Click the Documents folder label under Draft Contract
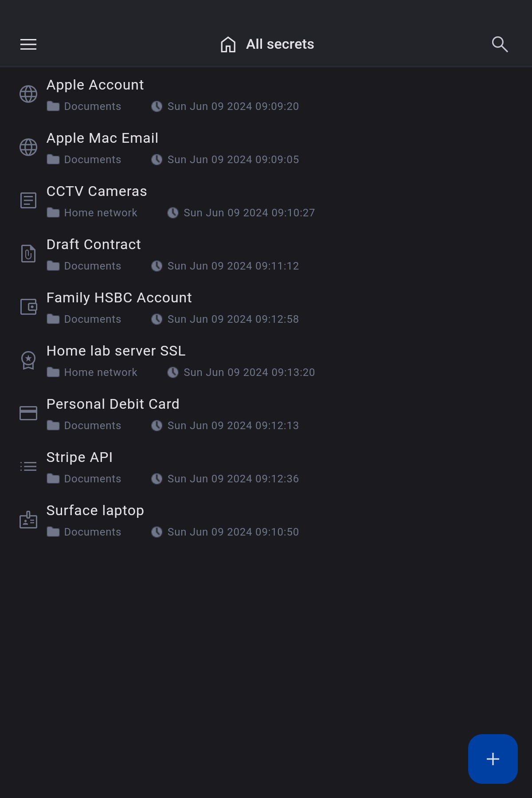Image resolution: width=532 pixels, height=798 pixels. click(x=92, y=266)
